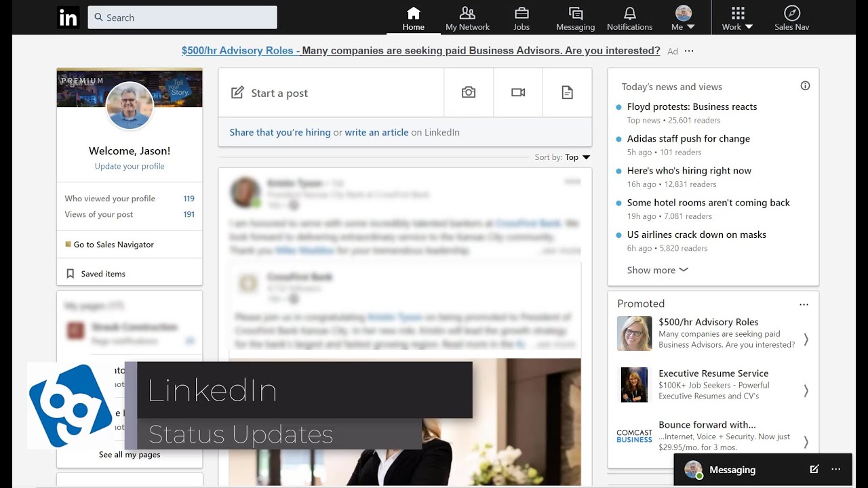Click into the Search field
The height and width of the screenshot is (488, 868).
(182, 18)
